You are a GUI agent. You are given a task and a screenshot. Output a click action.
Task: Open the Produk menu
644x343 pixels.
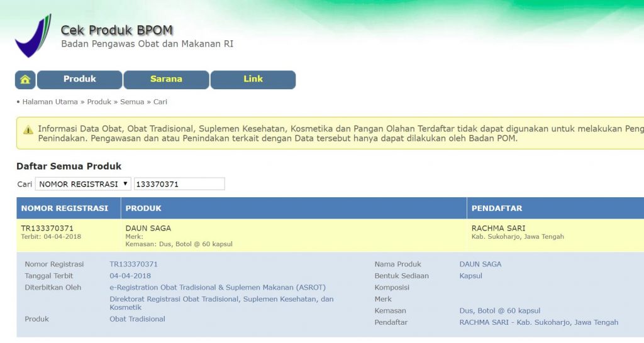[80, 80]
